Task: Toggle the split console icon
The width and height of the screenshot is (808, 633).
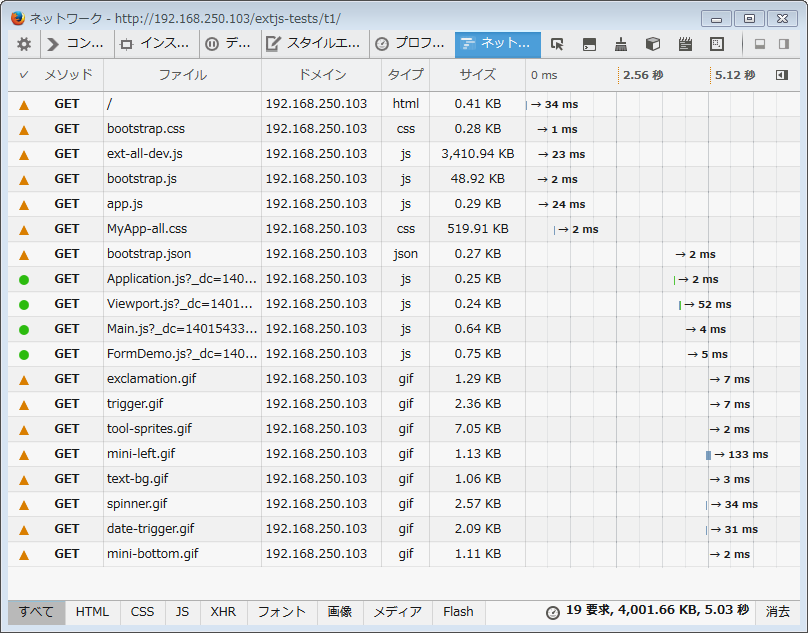Action: tap(589, 44)
